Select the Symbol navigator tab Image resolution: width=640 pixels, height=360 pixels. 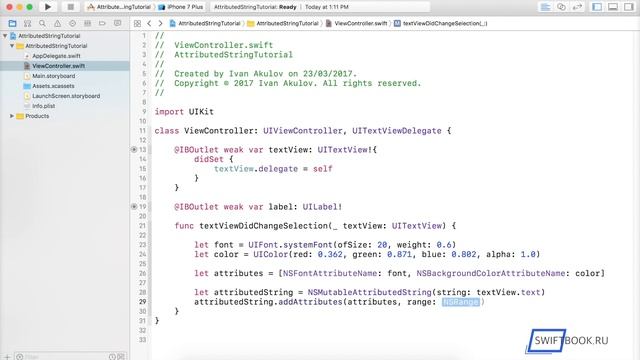click(27, 23)
